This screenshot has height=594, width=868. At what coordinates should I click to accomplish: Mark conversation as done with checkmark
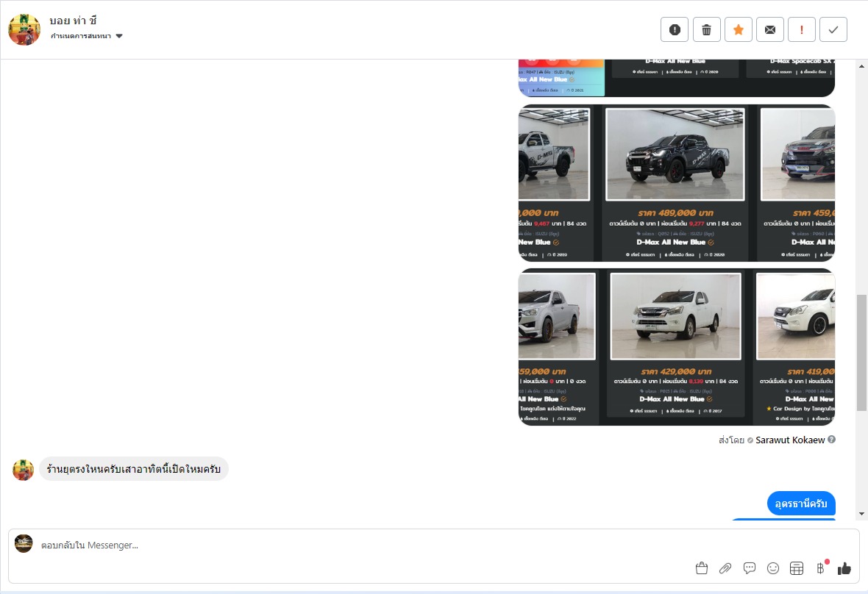coord(833,29)
